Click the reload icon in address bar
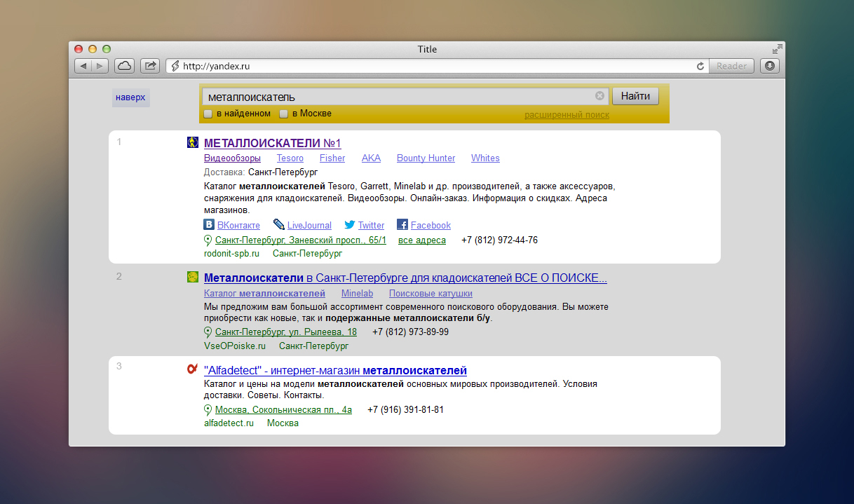Viewport: 854px width, 504px height. click(700, 67)
